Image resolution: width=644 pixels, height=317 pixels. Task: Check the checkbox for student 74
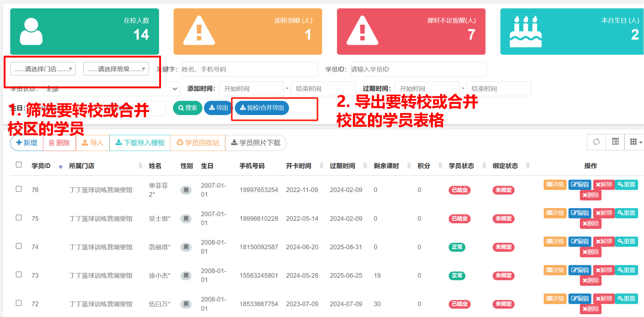click(x=19, y=246)
